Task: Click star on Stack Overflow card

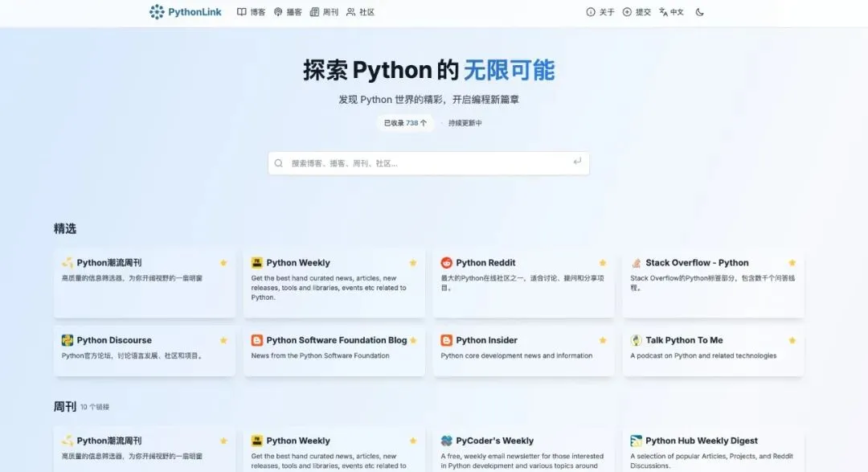Action: pyautogui.click(x=792, y=263)
